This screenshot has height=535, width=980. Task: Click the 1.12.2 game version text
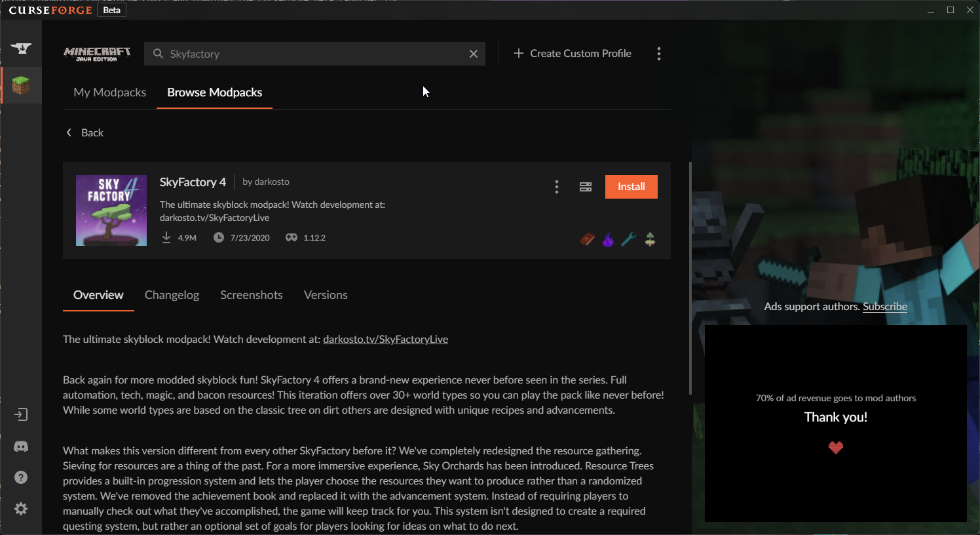[314, 237]
